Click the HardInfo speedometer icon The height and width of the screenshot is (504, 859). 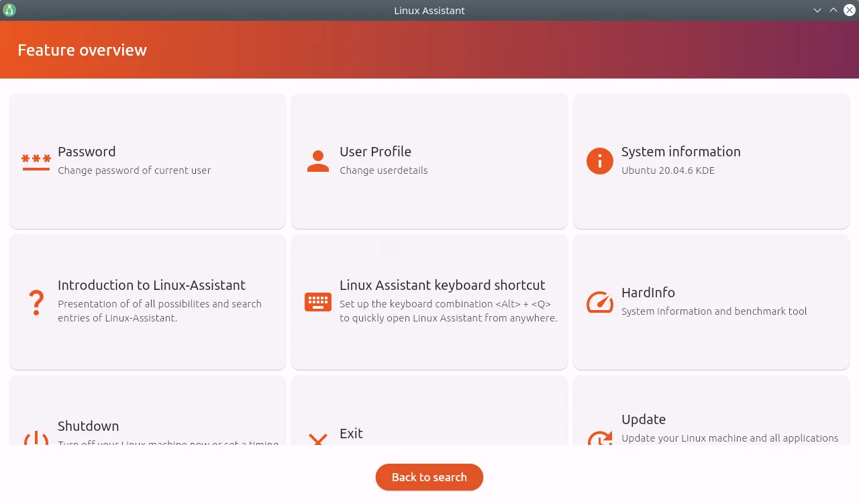600,302
